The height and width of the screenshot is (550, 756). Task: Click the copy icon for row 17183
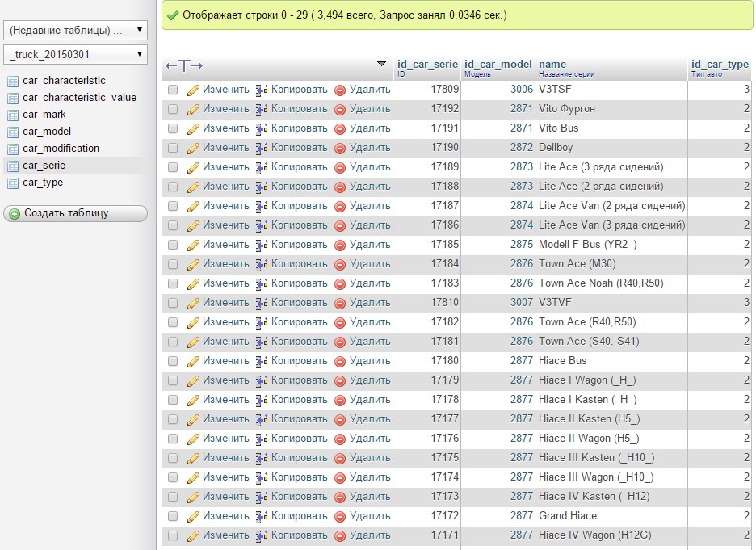pyautogui.click(x=262, y=284)
